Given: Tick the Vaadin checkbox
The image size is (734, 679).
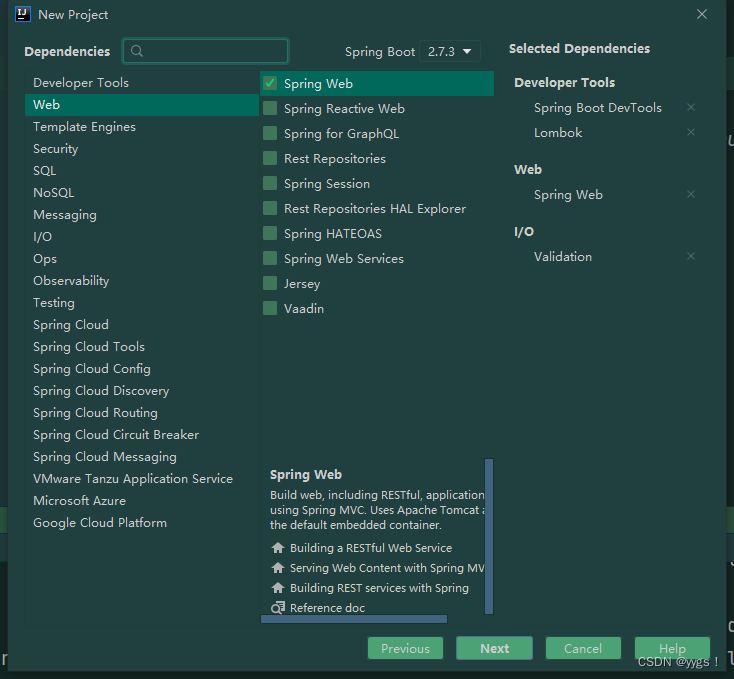Looking at the screenshot, I should pos(270,309).
